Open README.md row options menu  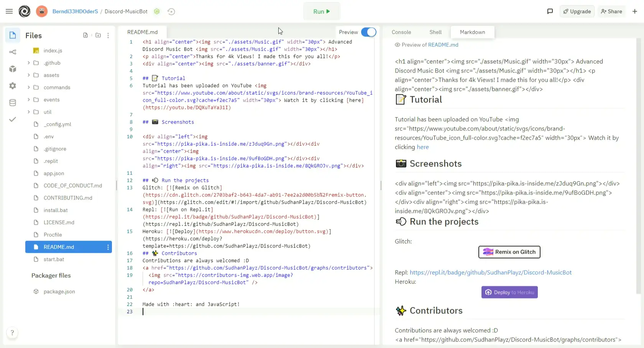click(x=108, y=247)
